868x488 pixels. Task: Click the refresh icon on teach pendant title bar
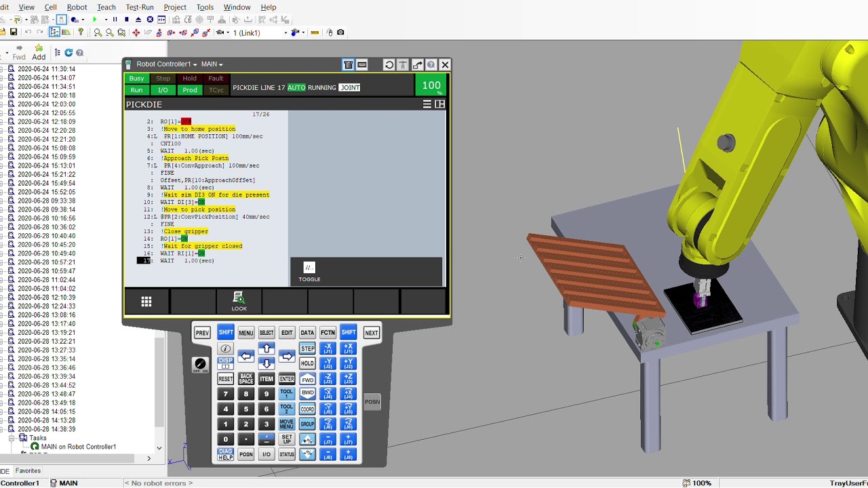[x=389, y=64]
